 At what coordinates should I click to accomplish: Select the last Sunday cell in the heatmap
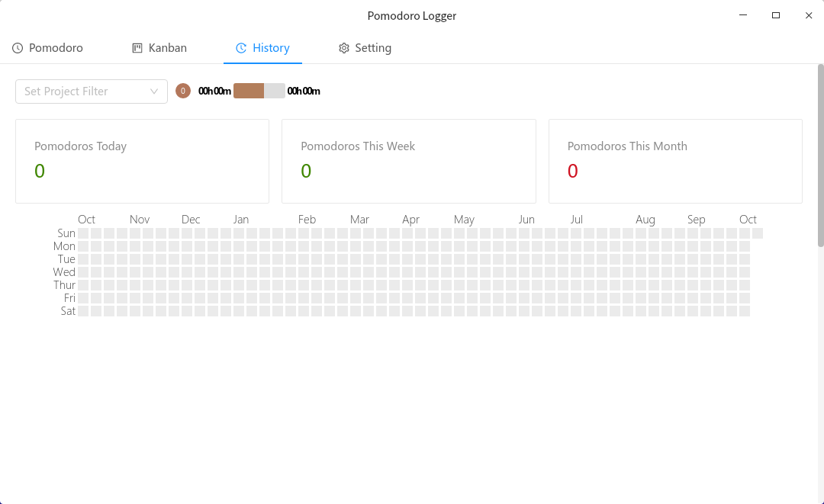coord(758,233)
